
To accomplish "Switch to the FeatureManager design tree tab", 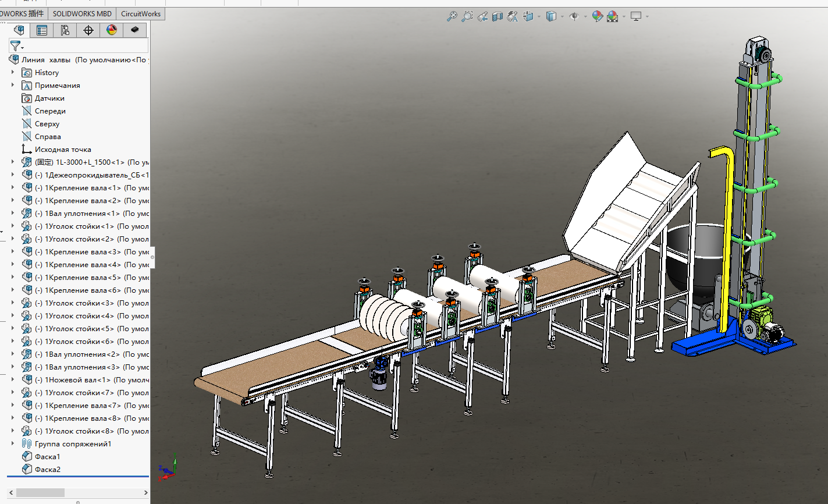I will (19, 30).
